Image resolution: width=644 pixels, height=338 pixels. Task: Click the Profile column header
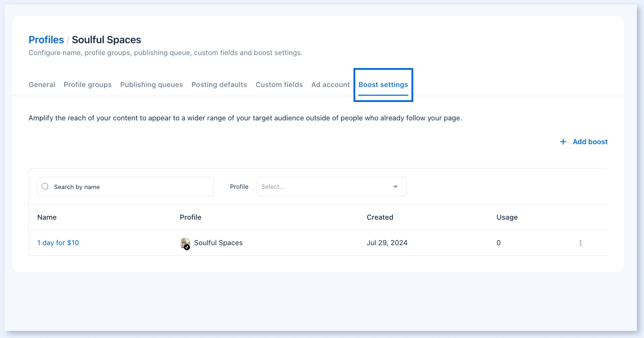tap(190, 217)
